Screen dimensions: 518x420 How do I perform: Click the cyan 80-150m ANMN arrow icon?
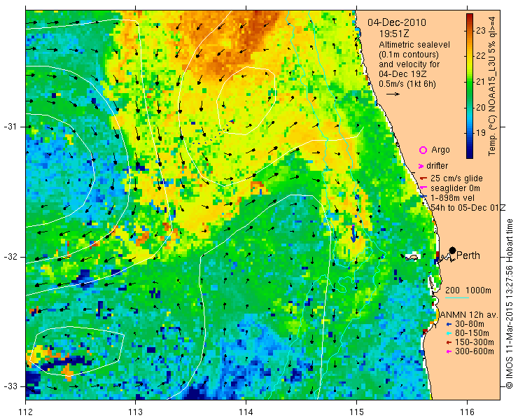coord(449,333)
